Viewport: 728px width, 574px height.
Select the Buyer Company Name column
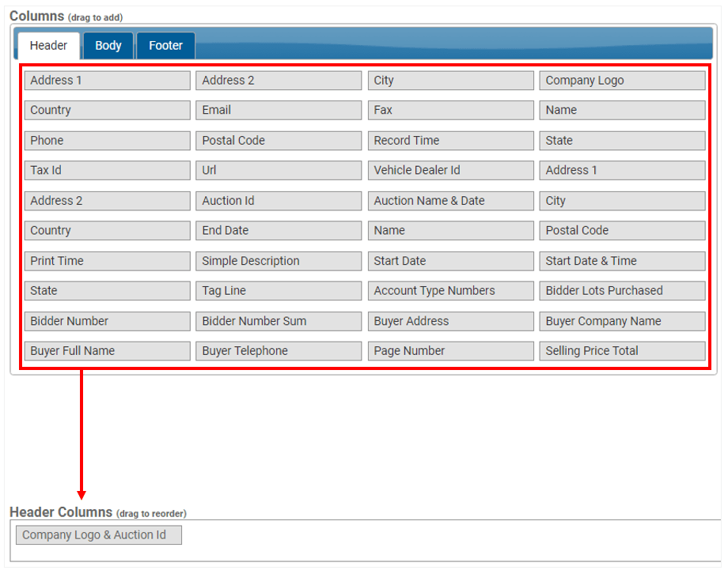622,321
